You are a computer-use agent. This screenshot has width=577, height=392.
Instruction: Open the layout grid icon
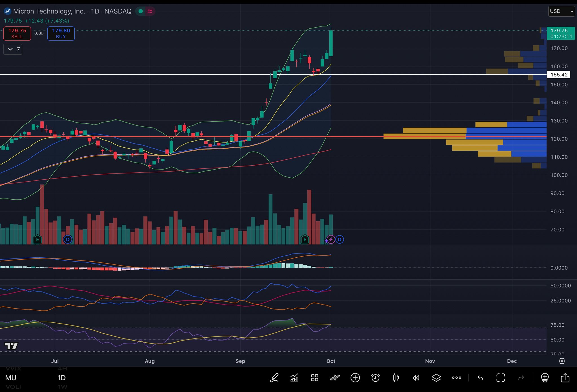click(x=315, y=378)
